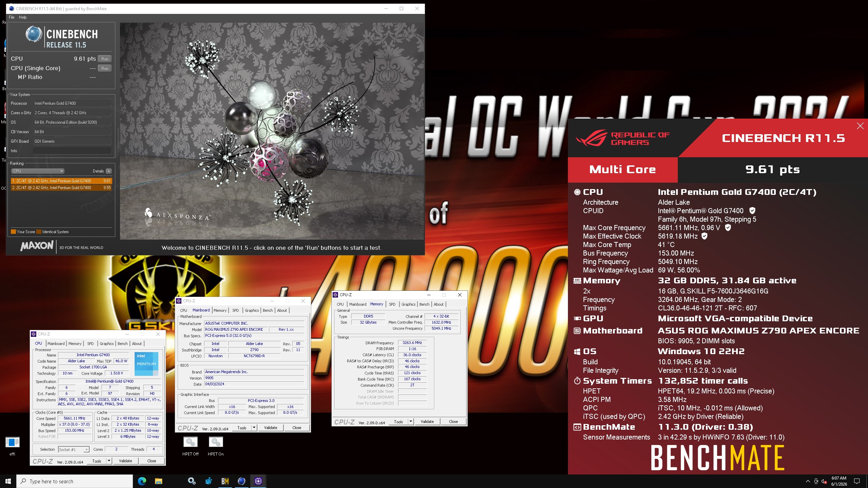Click the 'Intel Pentium Gold G7400' processor field
Viewport: 868px width, 488px height.
72,103
